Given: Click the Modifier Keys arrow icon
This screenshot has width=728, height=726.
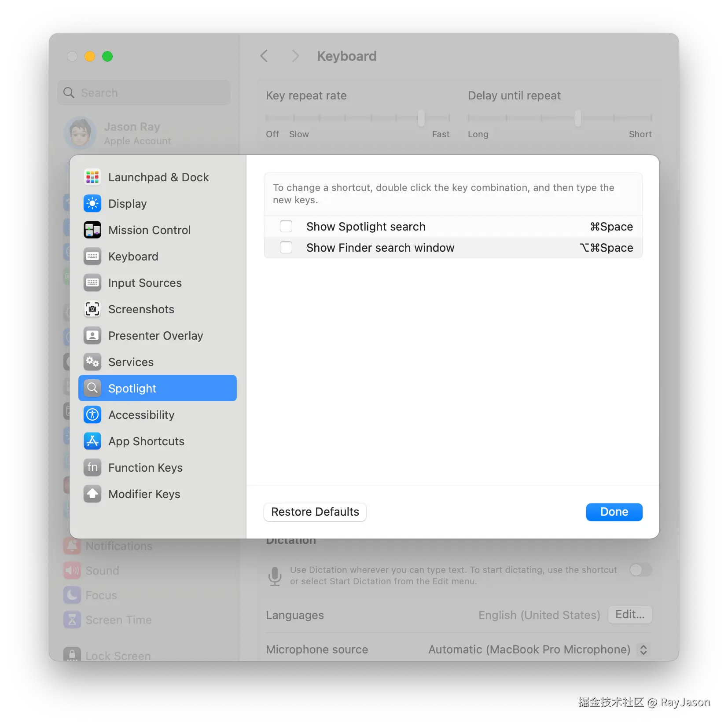Looking at the screenshot, I should point(92,494).
